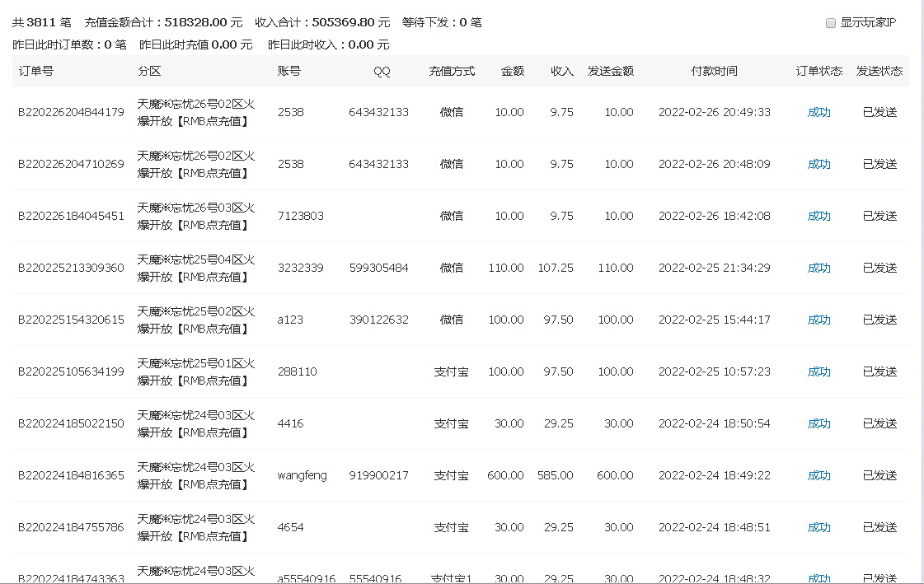This screenshot has height=584, width=924.
Task: Select order number B220226204710269
Action: click(x=70, y=164)
